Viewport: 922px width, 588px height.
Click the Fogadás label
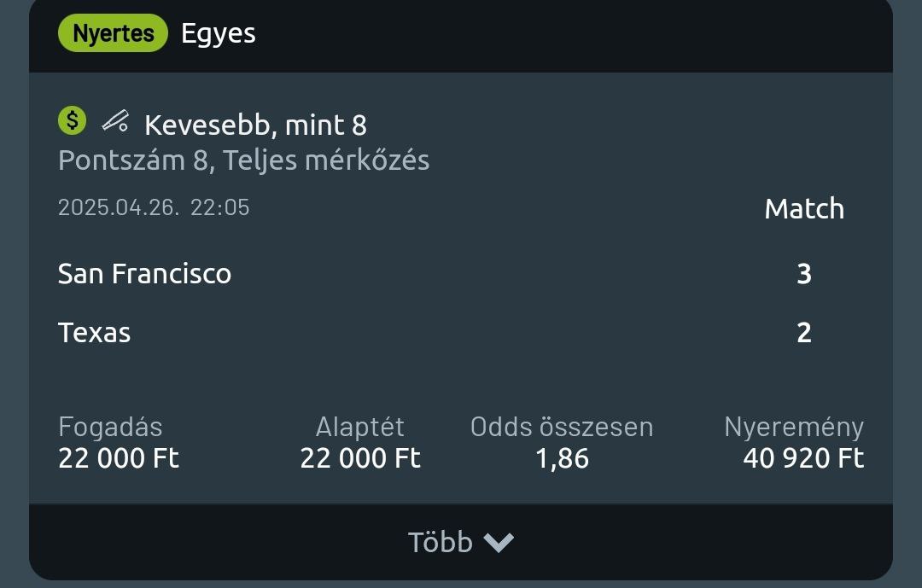110,427
